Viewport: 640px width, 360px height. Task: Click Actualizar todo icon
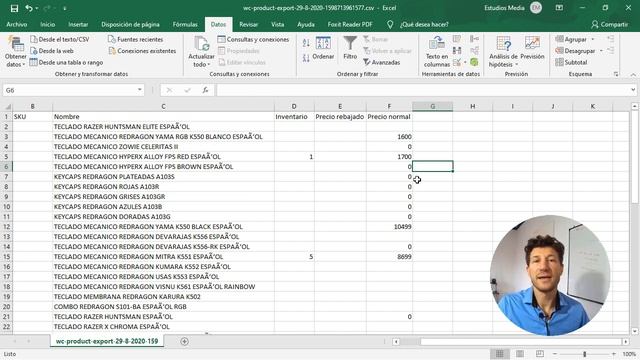tap(201, 44)
